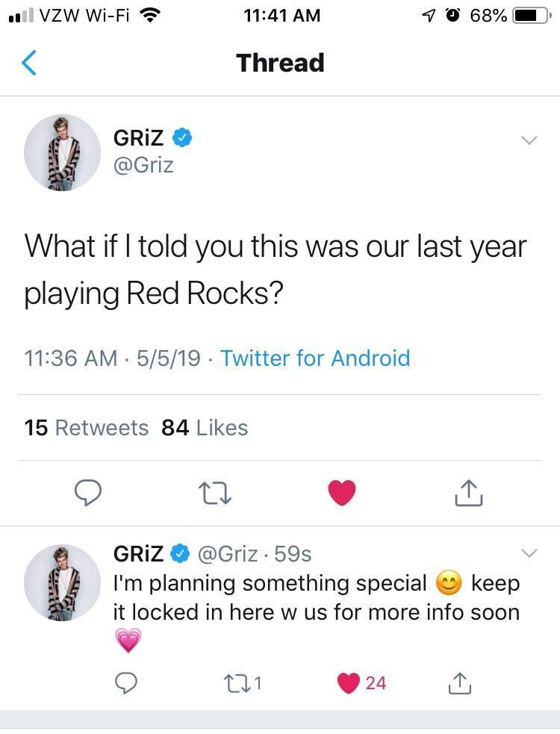Screen dimensions: 560x734
Task: Open the main tweet's options caret
Action: coord(530,140)
